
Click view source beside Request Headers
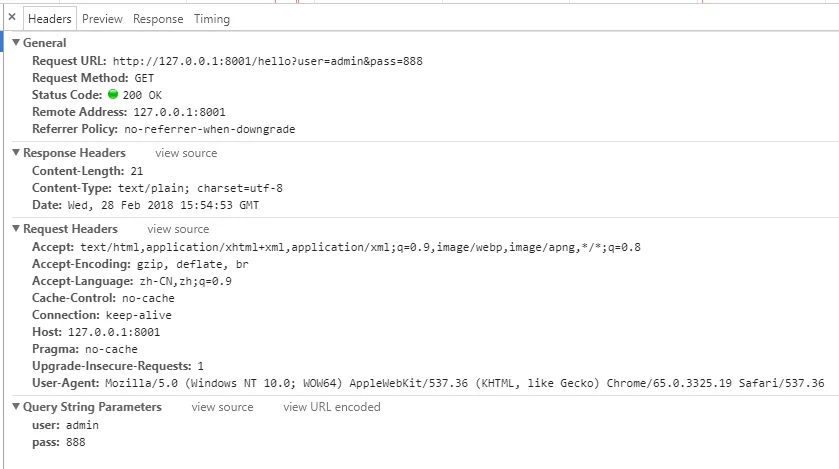178,229
